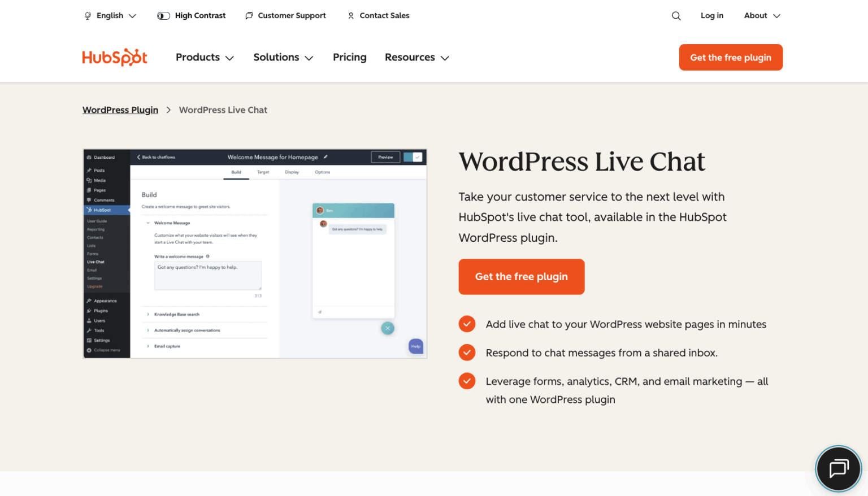Click the teal X to minimize the chat
The width and height of the screenshot is (868, 496).
388,328
